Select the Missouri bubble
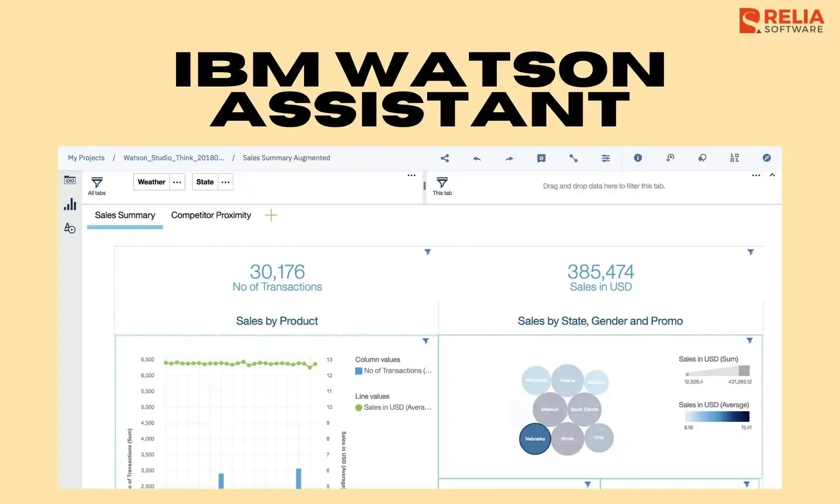The image size is (840, 504). tap(550, 409)
